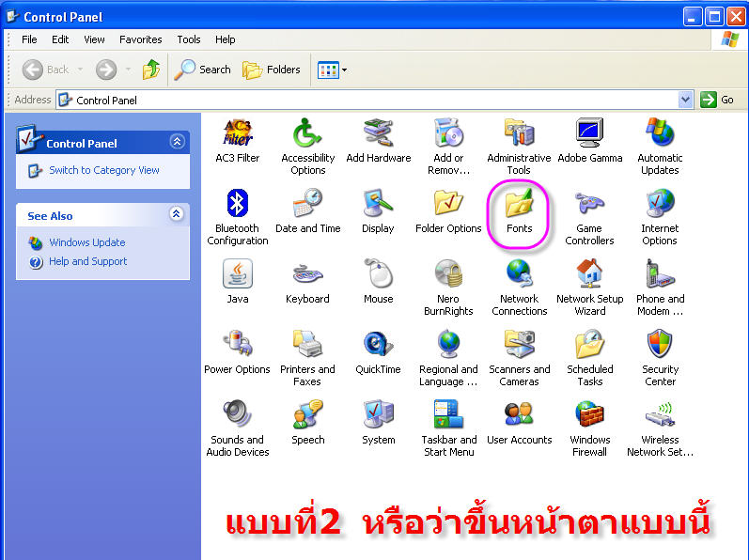This screenshot has width=749, height=560.
Task: Expand the address bar dropdown
Action: tap(685, 100)
